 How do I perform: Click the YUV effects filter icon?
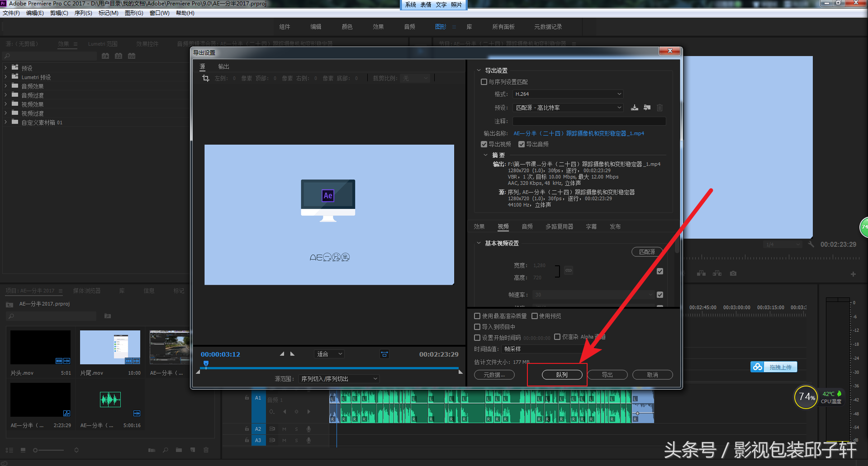point(132,56)
